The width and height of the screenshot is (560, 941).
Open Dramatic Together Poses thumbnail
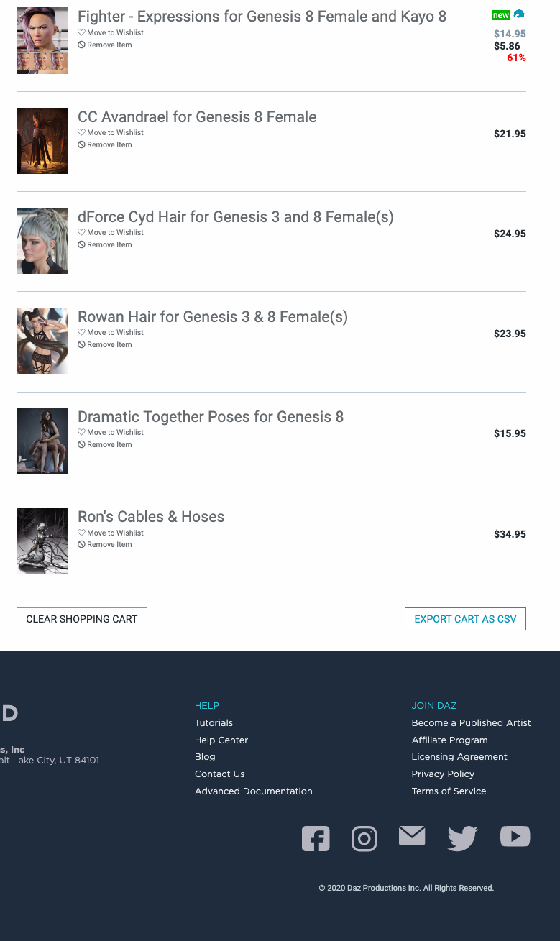[42, 441]
